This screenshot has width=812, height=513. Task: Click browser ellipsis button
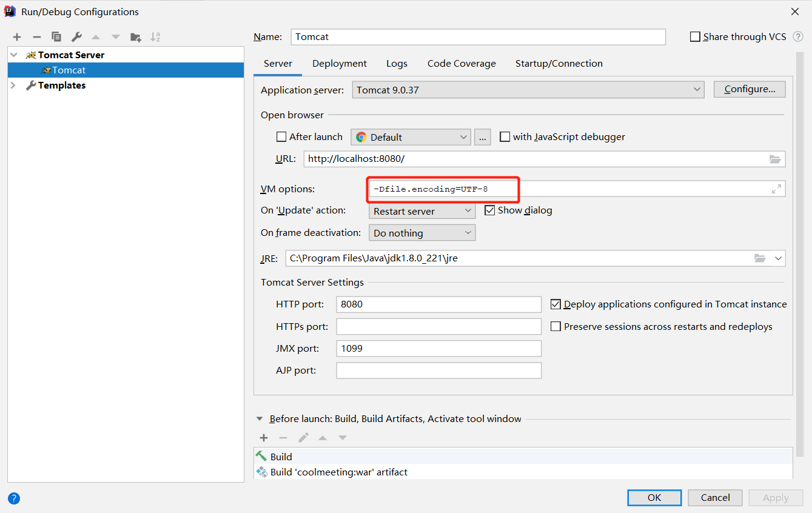click(482, 137)
